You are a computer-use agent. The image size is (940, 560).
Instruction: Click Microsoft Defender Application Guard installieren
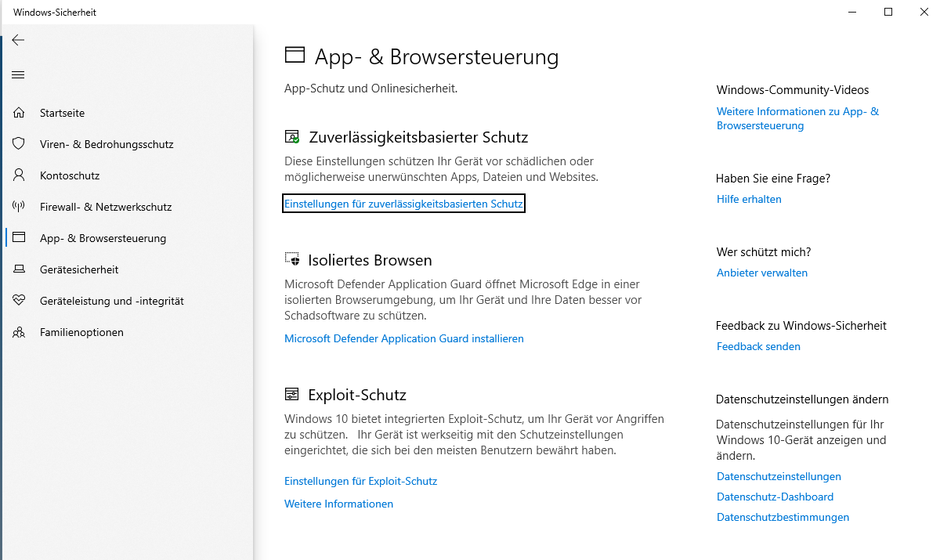tap(404, 338)
